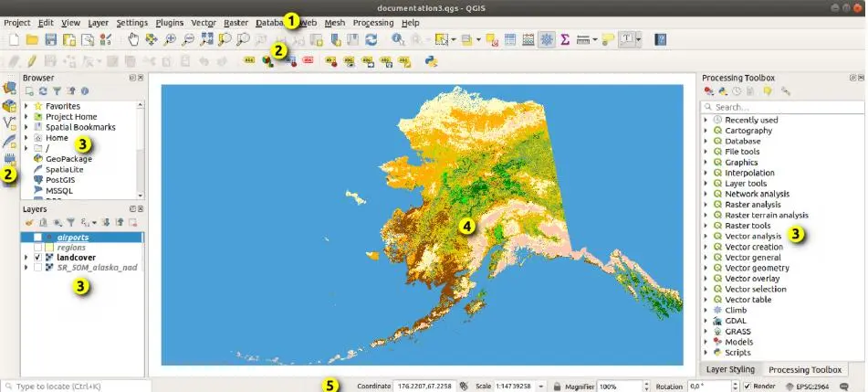
Task: Select the Pan Map hand tool
Action: click(134, 40)
